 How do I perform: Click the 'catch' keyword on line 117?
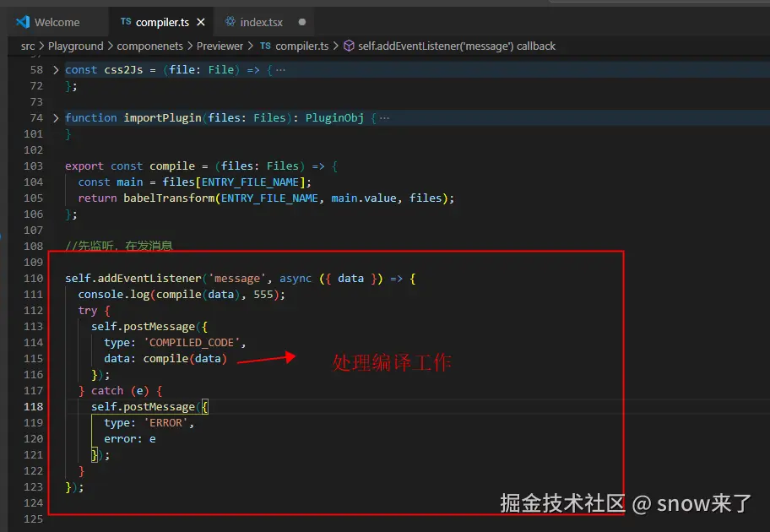coord(107,391)
